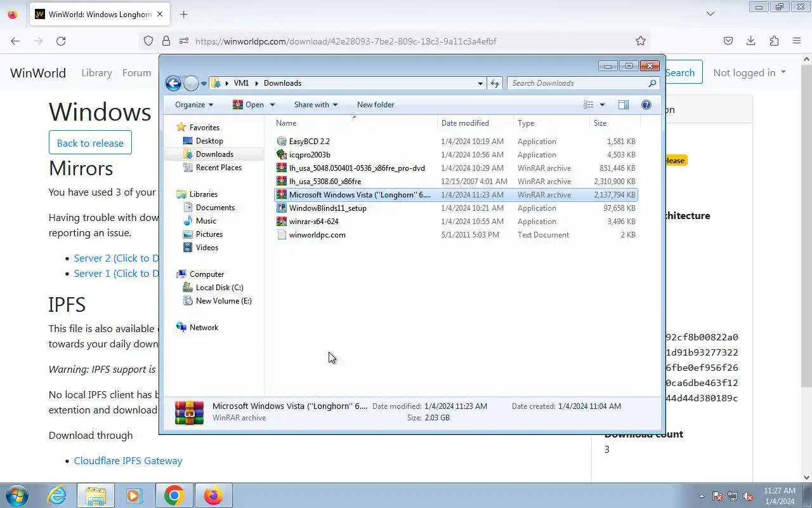This screenshot has width=812, height=508.
Task: Open a new Firefox tab
Action: [183, 14]
